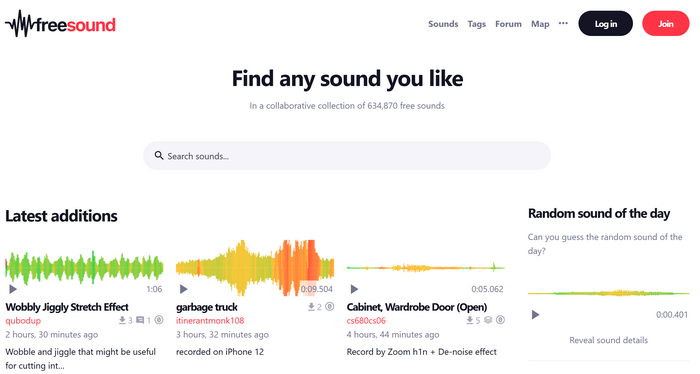Click '4 hours, 44 minutes ago' text
700x374 pixels.
pyautogui.click(x=393, y=335)
